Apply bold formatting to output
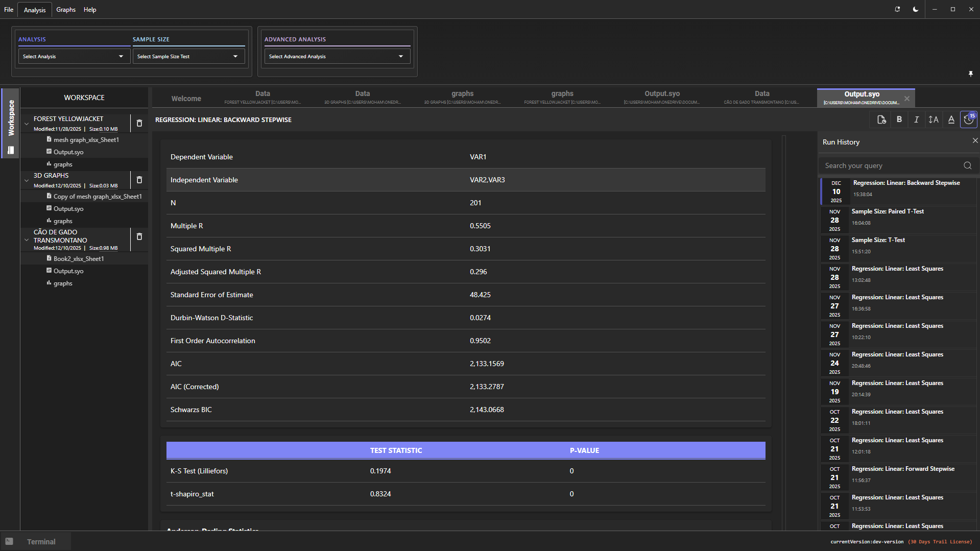The width and height of the screenshot is (980, 551). pos(899,119)
